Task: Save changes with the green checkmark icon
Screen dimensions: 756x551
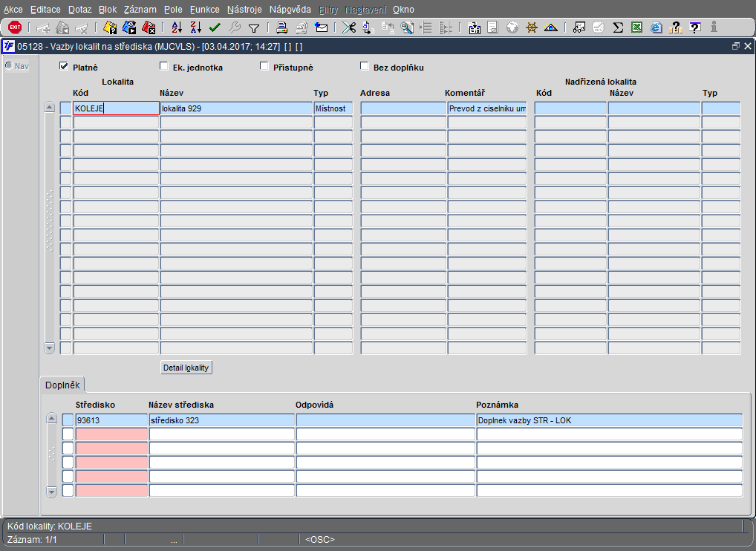Action: [x=215, y=27]
